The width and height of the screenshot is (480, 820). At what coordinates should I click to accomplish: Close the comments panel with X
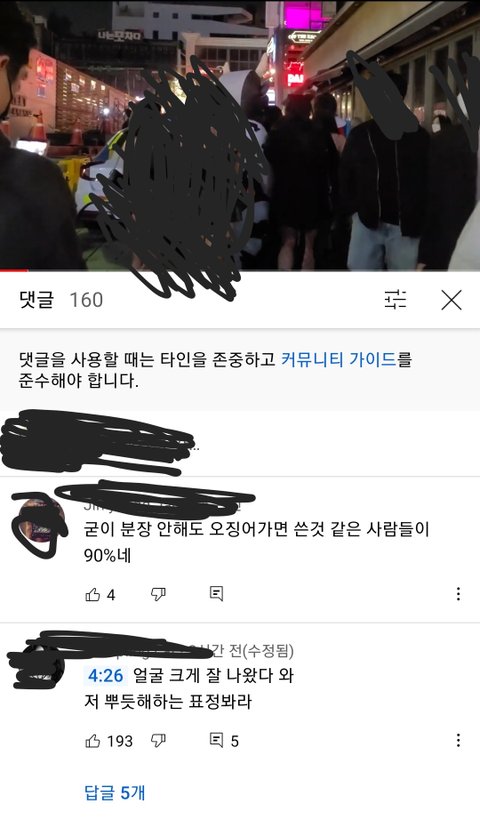click(x=451, y=300)
